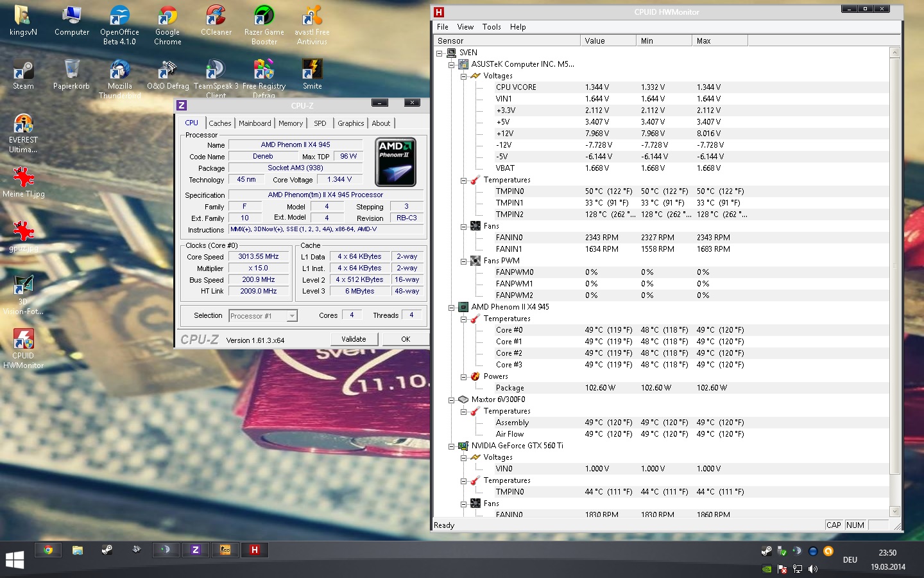Launch the Mozilla Thunderbird desktop shortcut
This screenshot has height=578, width=924.
[119, 78]
